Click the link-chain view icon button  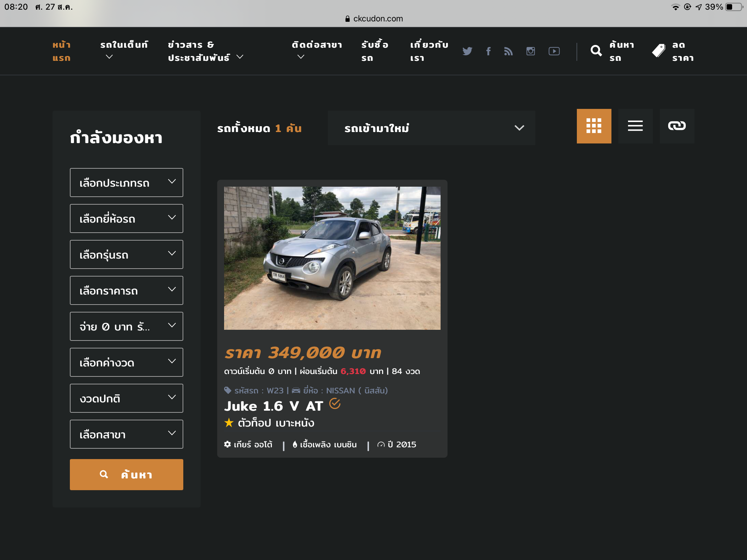[x=677, y=126]
